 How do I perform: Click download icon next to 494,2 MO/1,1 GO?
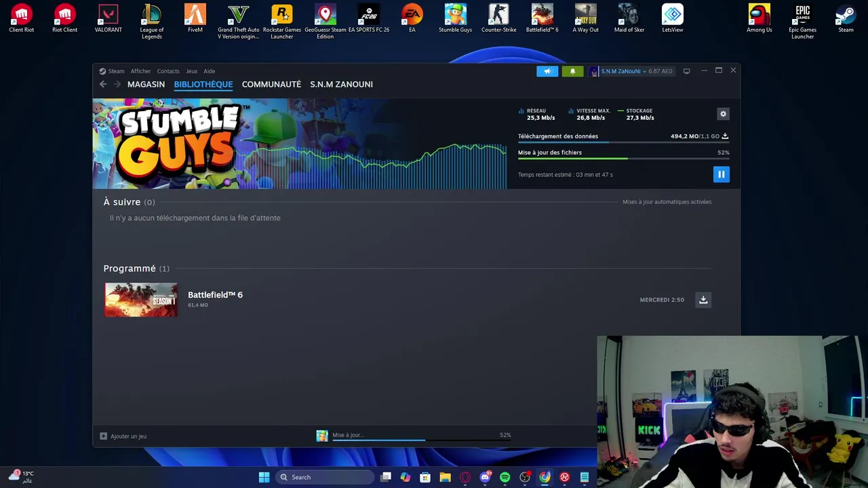[x=725, y=136]
